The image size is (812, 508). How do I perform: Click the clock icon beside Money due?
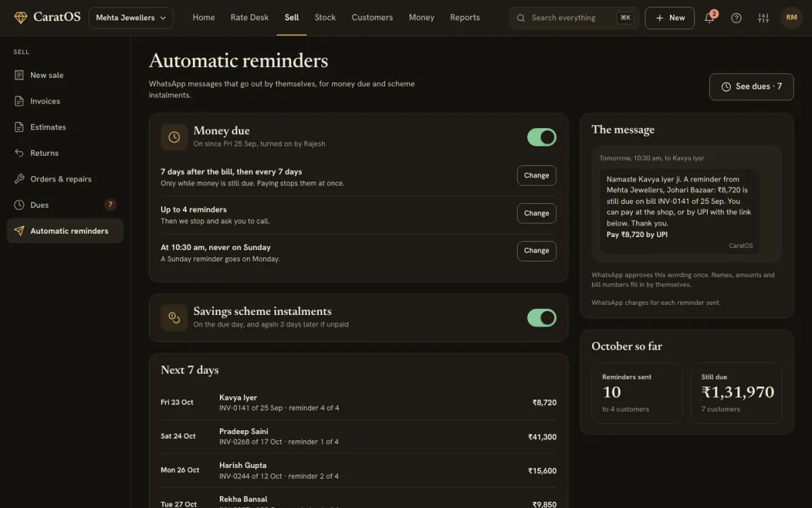tap(174, 137)
